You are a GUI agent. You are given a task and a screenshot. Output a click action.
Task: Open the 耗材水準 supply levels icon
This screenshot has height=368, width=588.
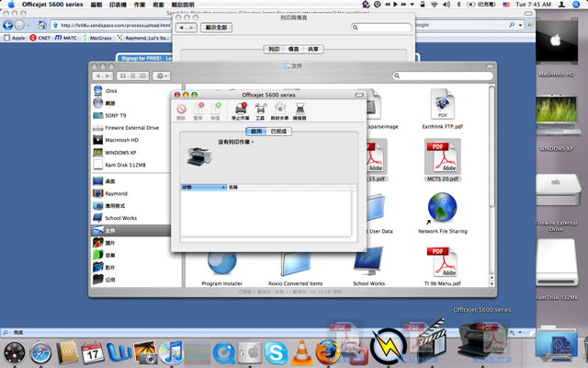coord(279,111)
